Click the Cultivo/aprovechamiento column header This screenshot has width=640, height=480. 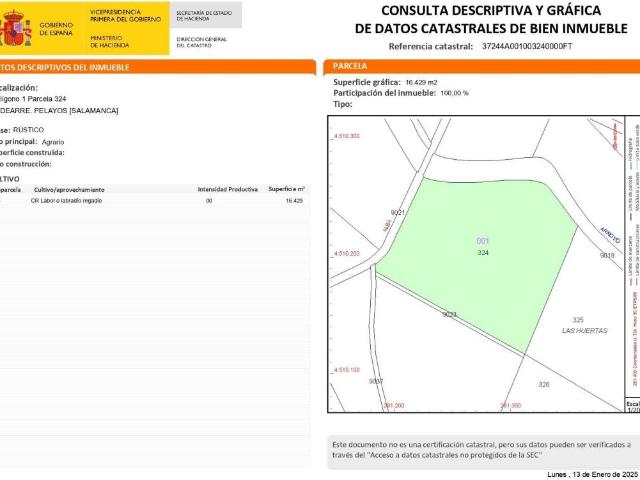point(69,189)
